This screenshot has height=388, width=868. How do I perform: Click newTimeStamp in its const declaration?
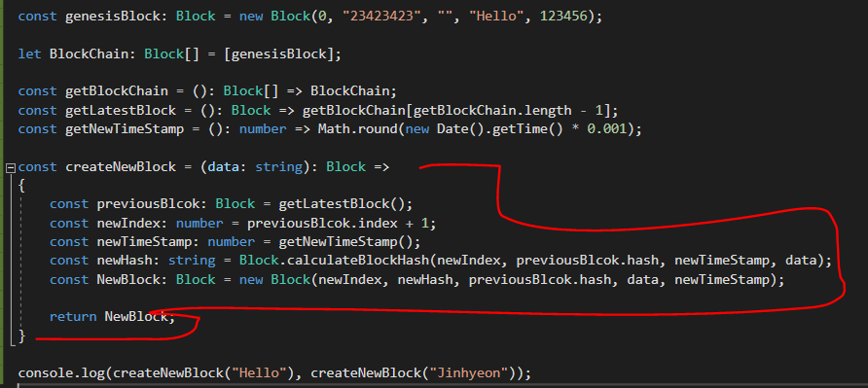(144, 242)
